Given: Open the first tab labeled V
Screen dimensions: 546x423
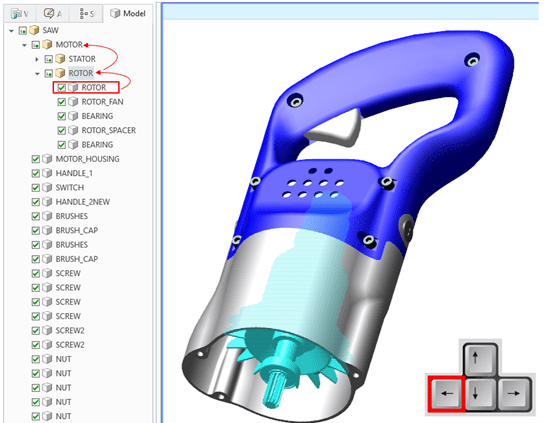Looking at the screenshot, I should [x=20, y=14].
